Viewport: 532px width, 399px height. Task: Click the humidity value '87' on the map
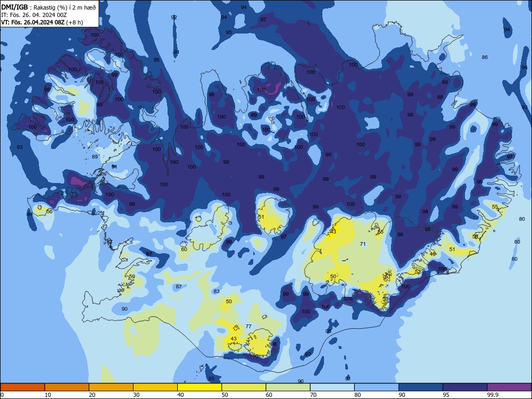pos(179,287)
